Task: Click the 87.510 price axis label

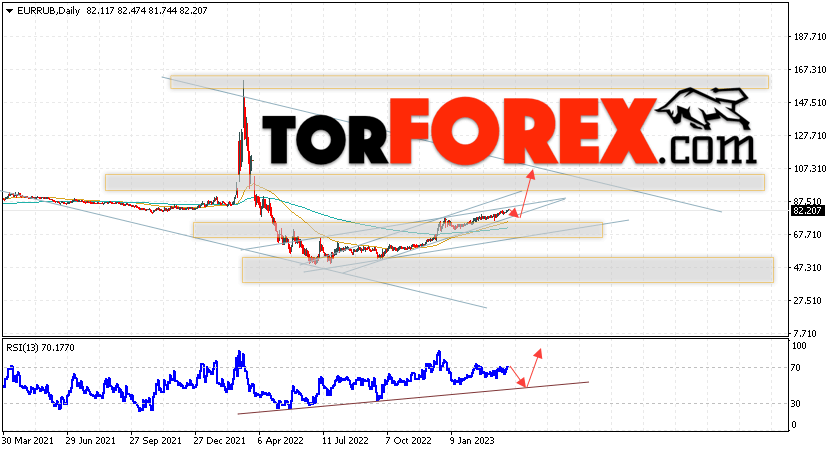Action: pos(809,201)
